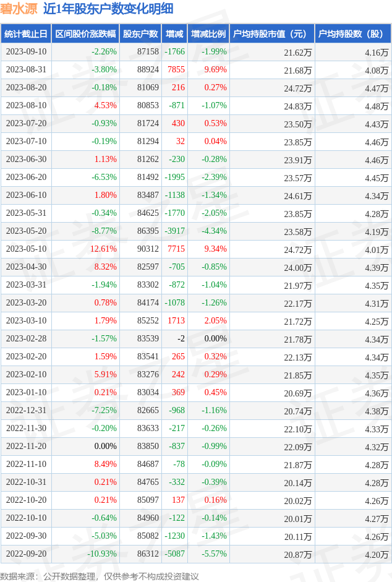Screen dimensions: 392x582
Task: Click change value 7855
Action: coord(176,69)
